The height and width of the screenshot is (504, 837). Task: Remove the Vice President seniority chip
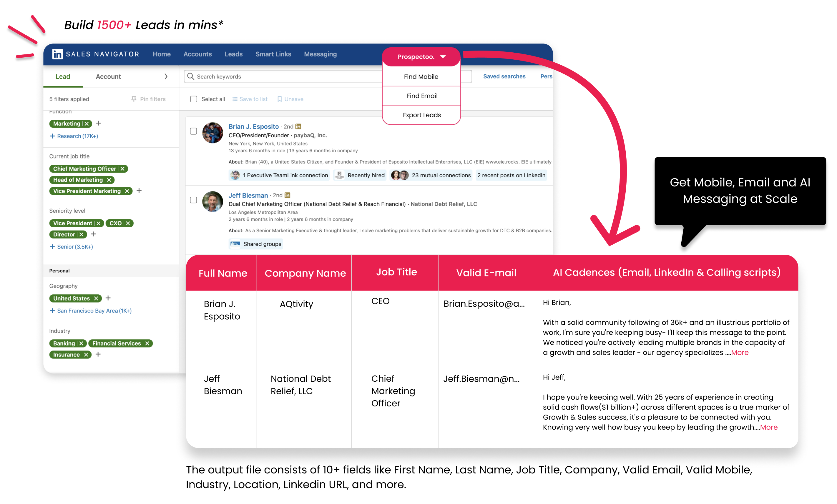99,223
